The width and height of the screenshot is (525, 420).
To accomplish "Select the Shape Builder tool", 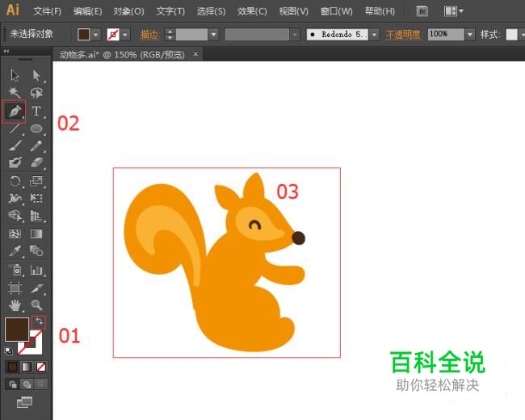I will (x=15, y=216).
